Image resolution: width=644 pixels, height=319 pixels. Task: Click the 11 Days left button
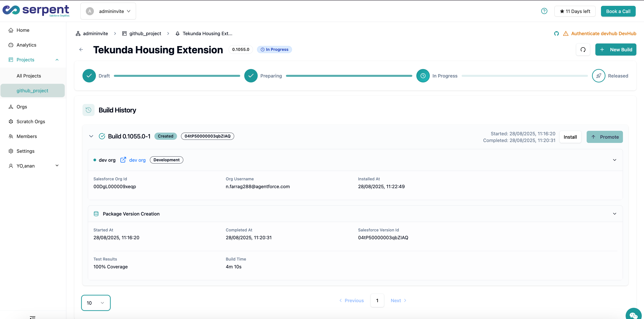(x=575, y=11)
